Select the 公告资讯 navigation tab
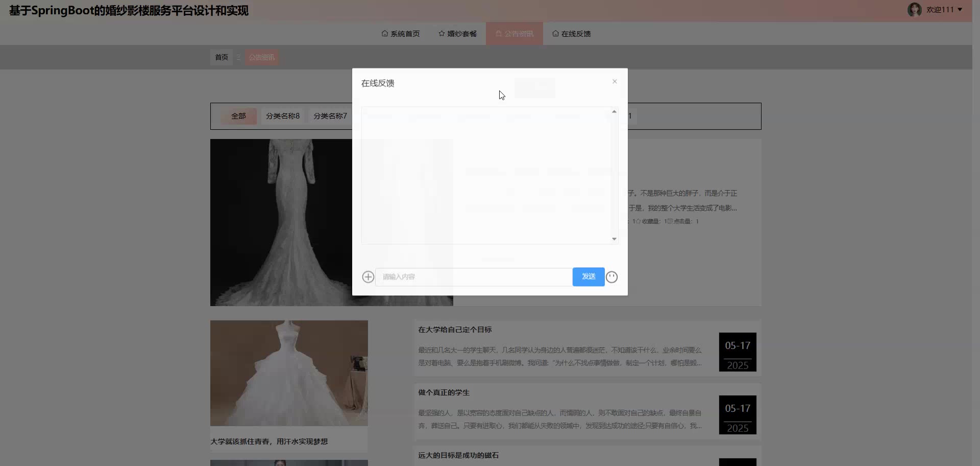 514,34
